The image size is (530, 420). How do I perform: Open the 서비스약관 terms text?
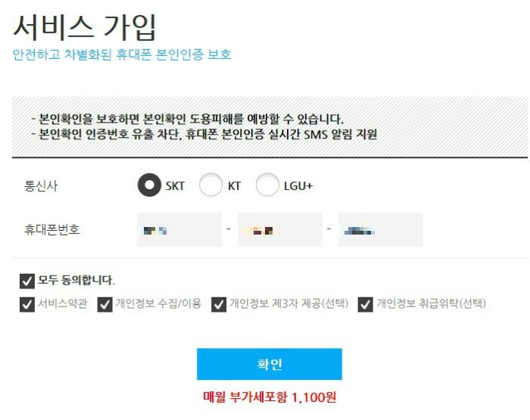click(x=63, y=303)
